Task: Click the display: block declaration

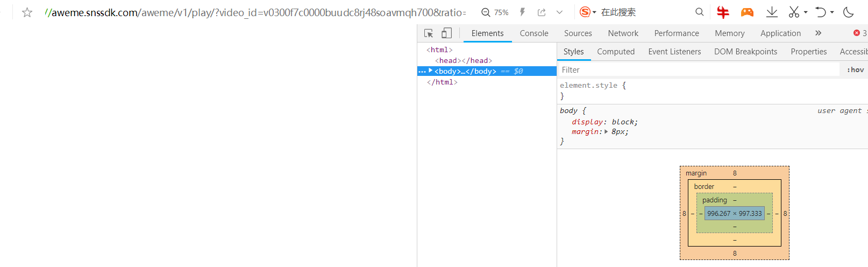Action: (x=604, y=122)
